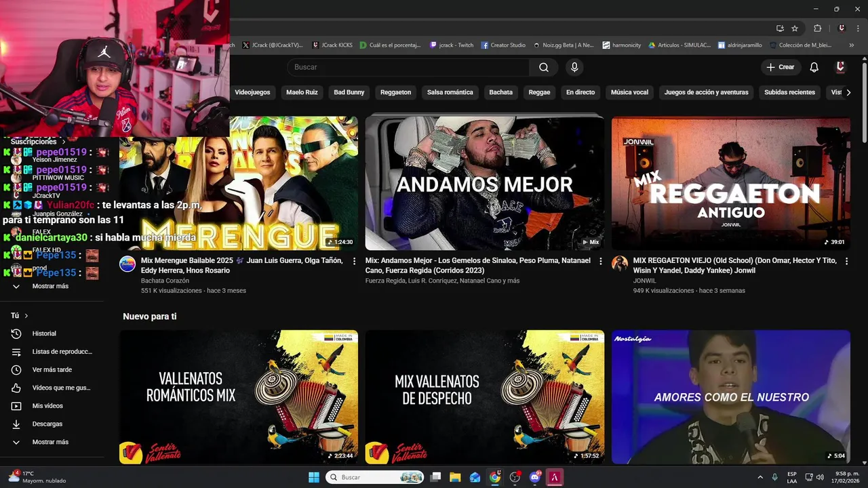The height and width of the screenshot is (488, 868).
Task: Open the Tú section chevron
Action: click(x=26, y=316)
